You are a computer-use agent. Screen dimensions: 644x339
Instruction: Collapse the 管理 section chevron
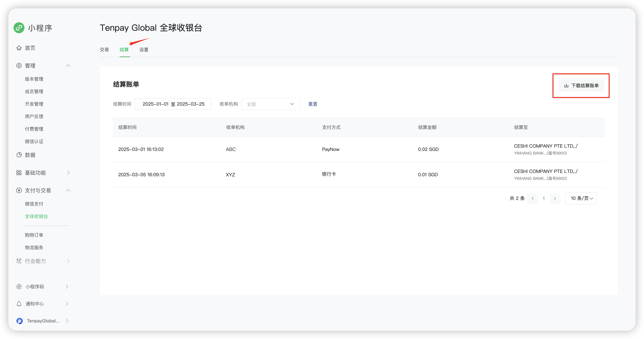tap(68, 66)
